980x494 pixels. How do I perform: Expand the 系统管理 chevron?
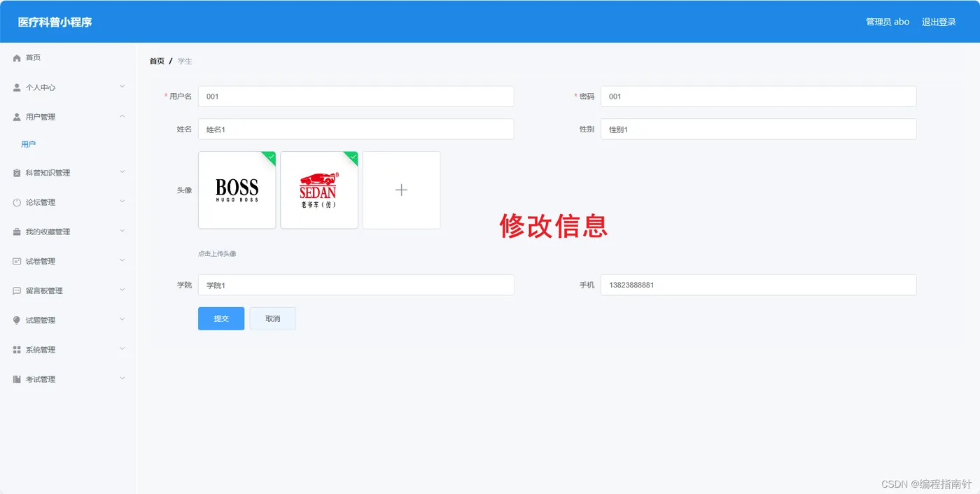pyautogui.click(x=122, y=349)
